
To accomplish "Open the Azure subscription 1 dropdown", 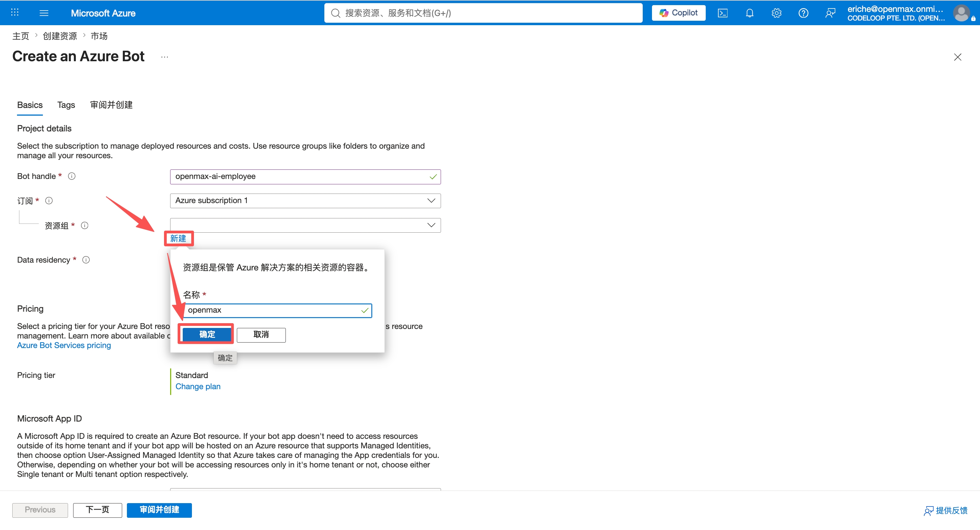I will click(x=305, y=201).
